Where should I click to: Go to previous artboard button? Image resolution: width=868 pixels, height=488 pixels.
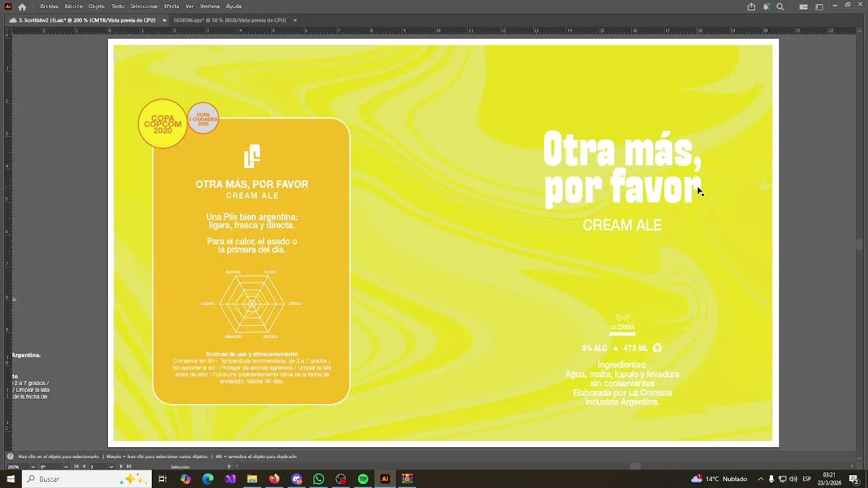point(83,466)
